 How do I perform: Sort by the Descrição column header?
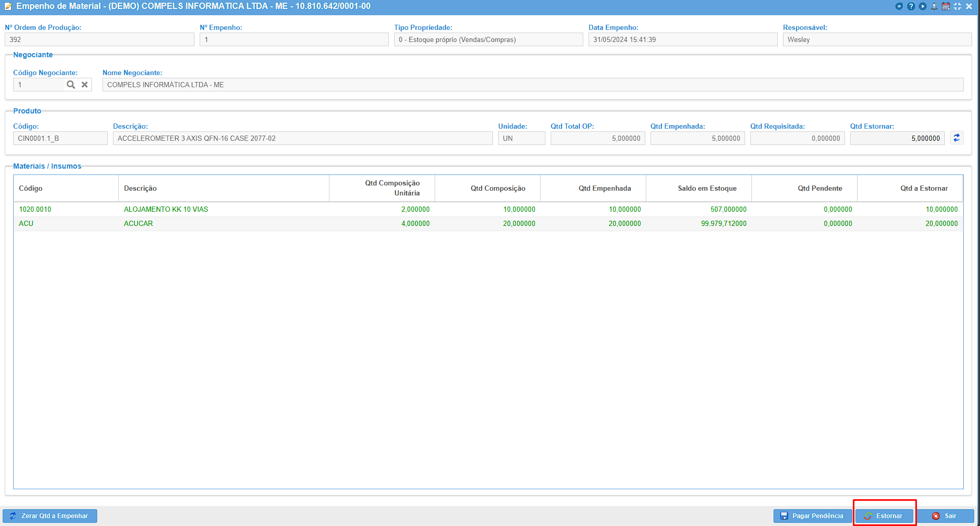224,188
